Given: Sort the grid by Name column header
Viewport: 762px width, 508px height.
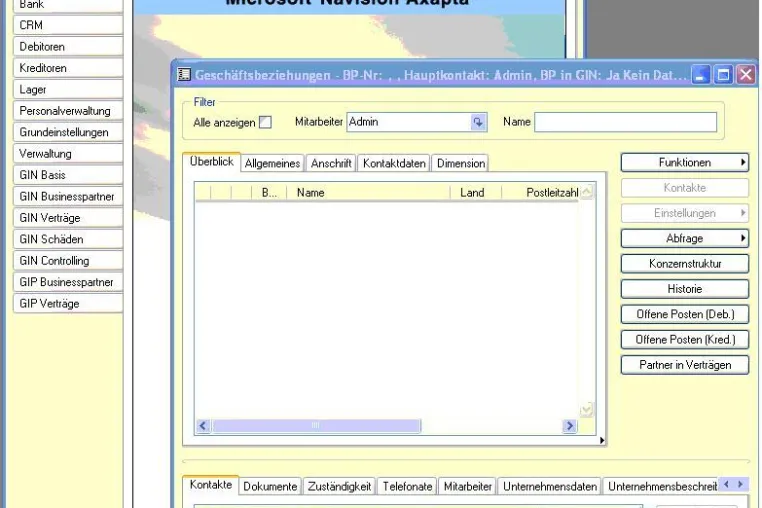Looking at the screenshot, I should [x=368, y=193].
